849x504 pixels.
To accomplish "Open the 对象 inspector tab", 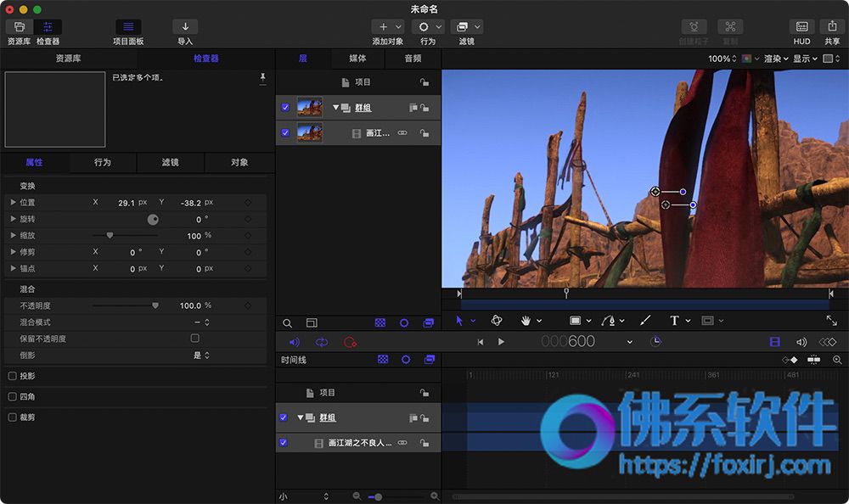I will click(x=239, y=162).
